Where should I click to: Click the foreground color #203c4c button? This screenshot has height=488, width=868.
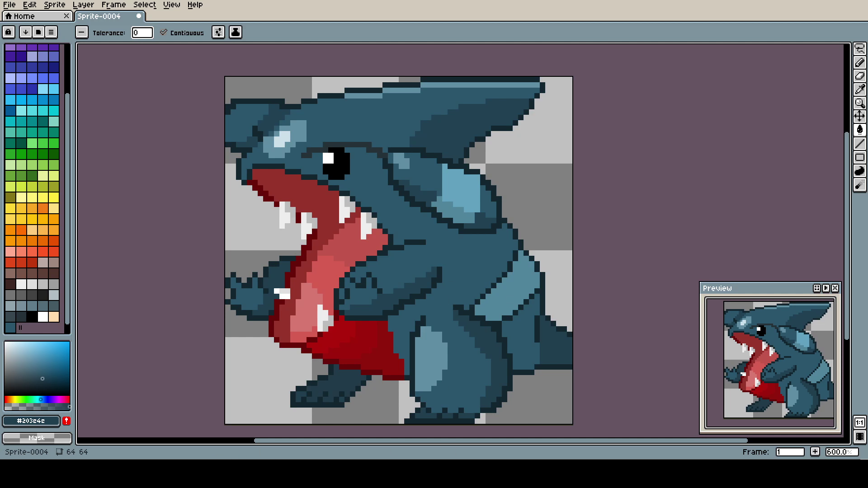pyautogui.click(x=31, y=421)
